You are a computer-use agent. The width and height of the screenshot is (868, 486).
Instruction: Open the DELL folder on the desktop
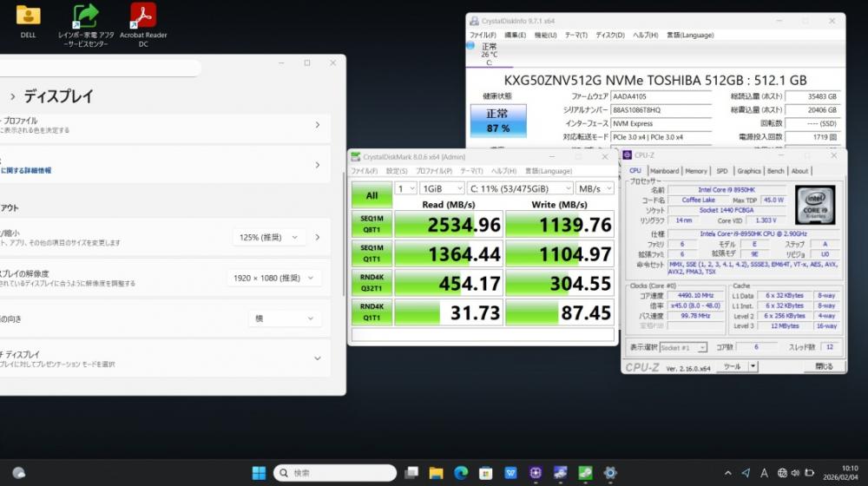click(28, 21)
